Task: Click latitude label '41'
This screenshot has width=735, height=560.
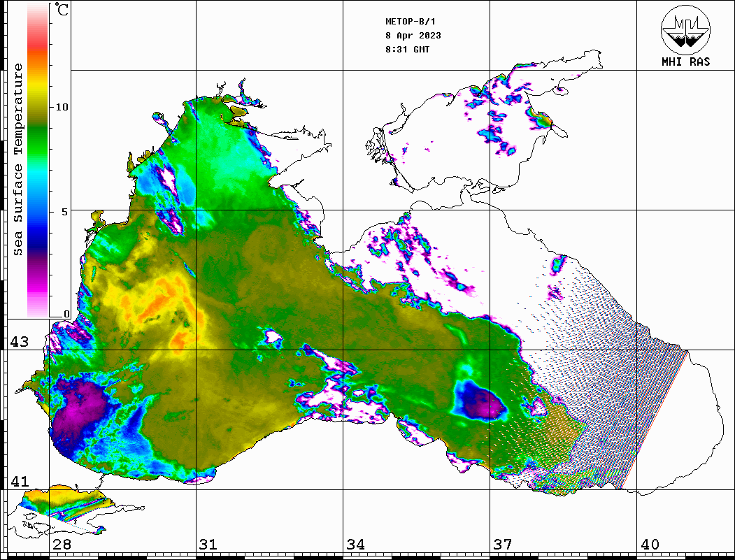Action: tap(20, 481)
